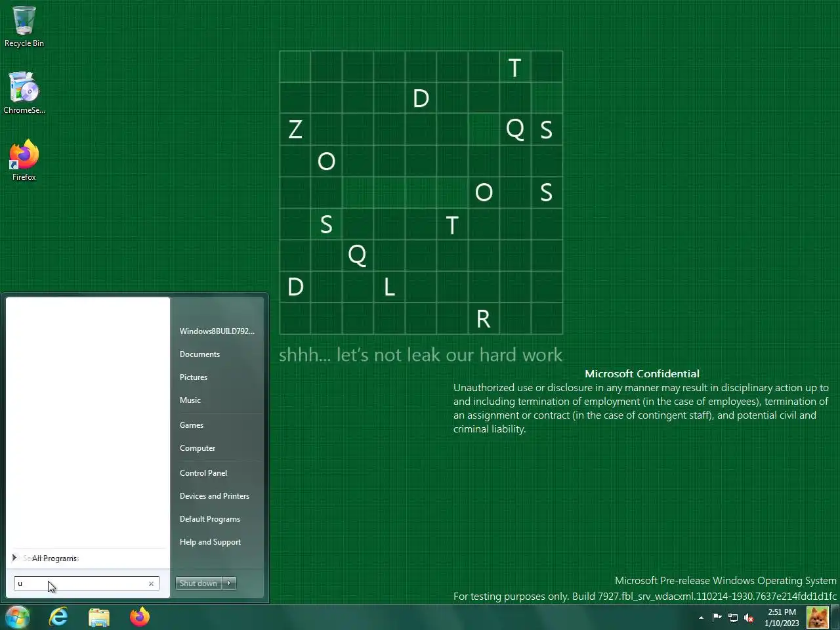This screenshot has height=630, width=840.
Task: Open Control Panel from Start menu
Action: click(203, 473)
